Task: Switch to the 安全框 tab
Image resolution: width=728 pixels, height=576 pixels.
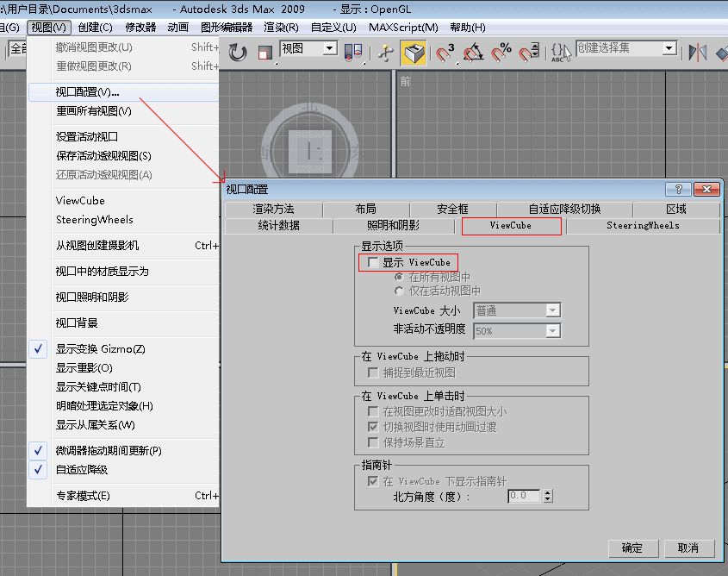Action: coord(452,209)
